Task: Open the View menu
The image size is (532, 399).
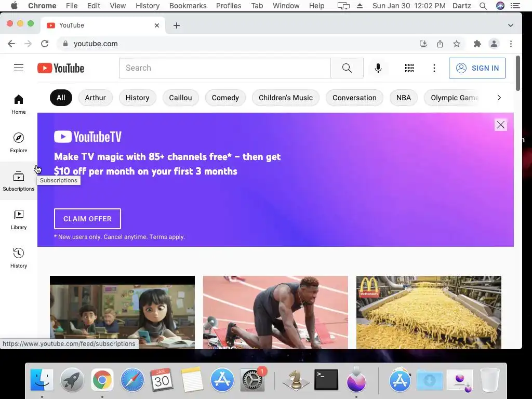Action: [118, 6]
